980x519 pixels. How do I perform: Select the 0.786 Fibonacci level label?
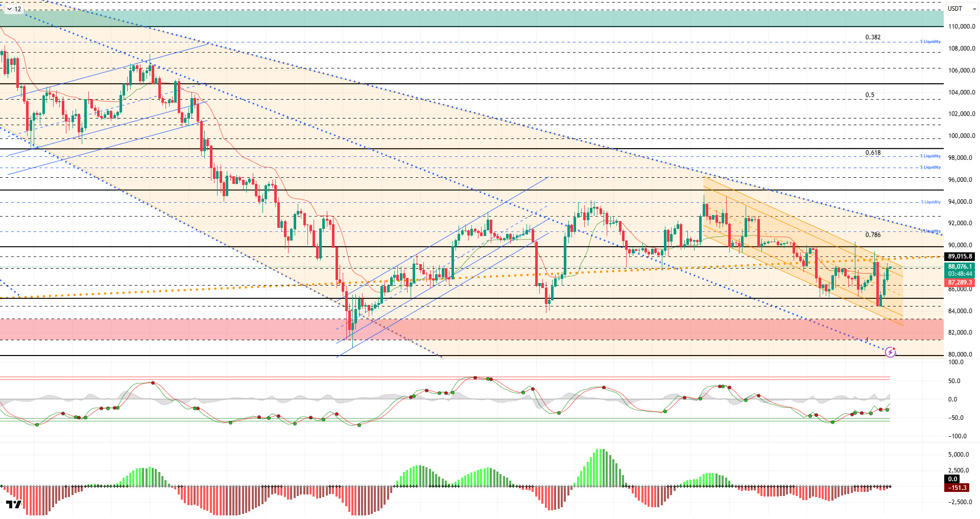(873, 235)
